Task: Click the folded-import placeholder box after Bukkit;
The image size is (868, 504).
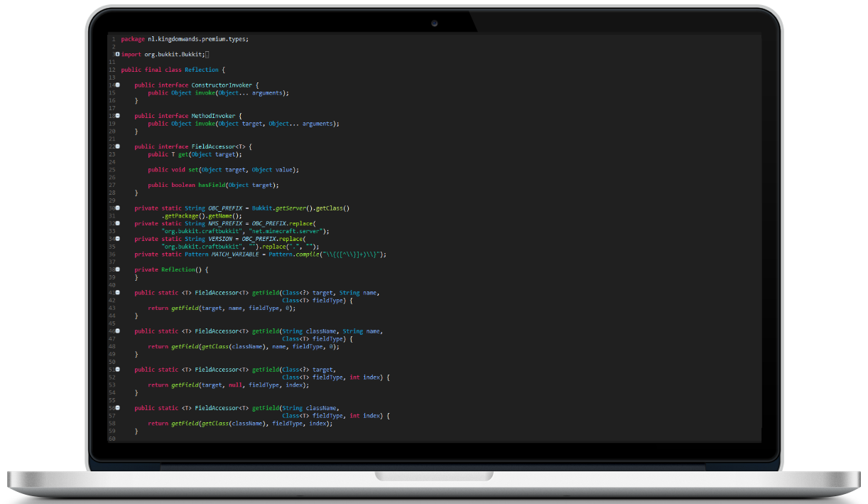Action: [207, 55]
